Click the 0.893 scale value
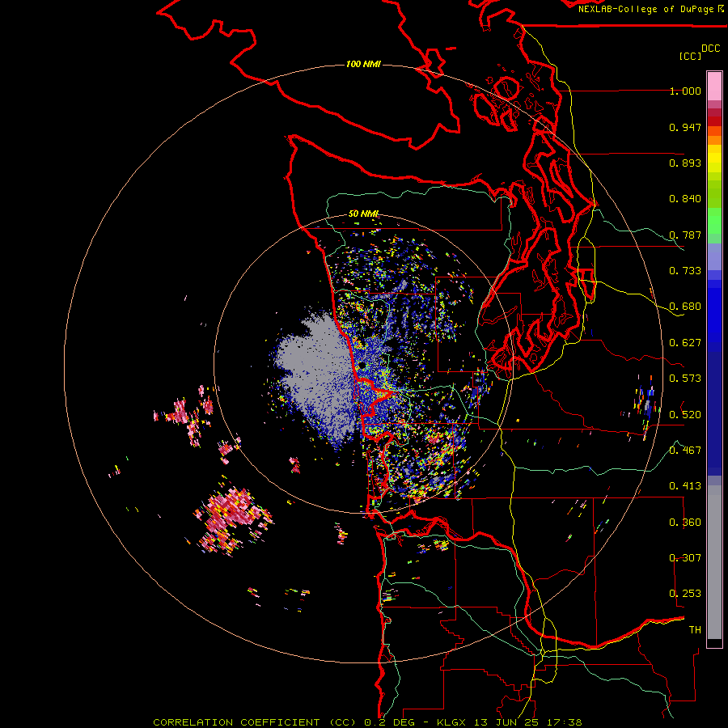 pyautogui.click(x=685, y=163)
